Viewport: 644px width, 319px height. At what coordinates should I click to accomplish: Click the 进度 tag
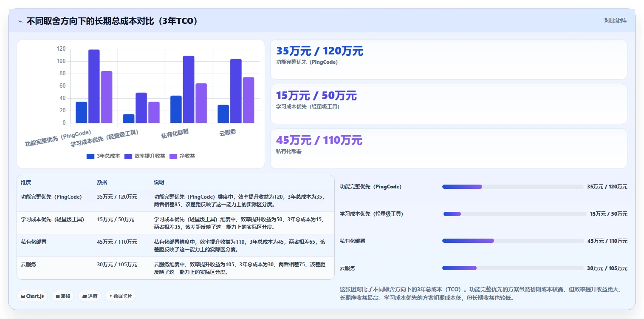tap(90, 296)
